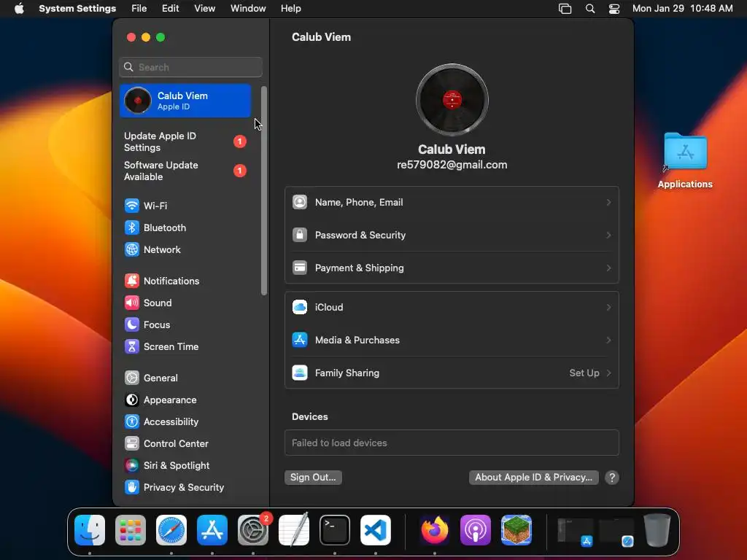Launch Terminal from the Dock
Viewport: 747px width, 560px height.
[335, 530]
